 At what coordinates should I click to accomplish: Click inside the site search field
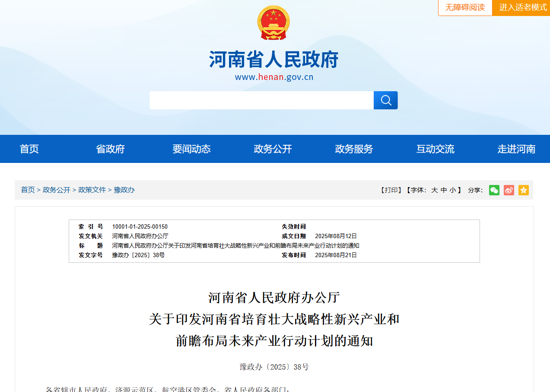[261, 100]
